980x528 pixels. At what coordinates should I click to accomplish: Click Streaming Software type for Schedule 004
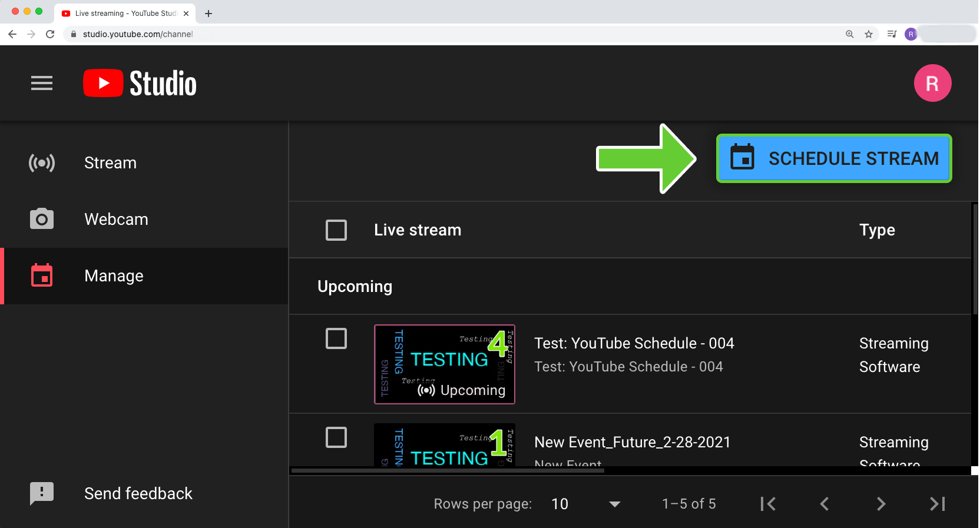(x=893, y=355)
